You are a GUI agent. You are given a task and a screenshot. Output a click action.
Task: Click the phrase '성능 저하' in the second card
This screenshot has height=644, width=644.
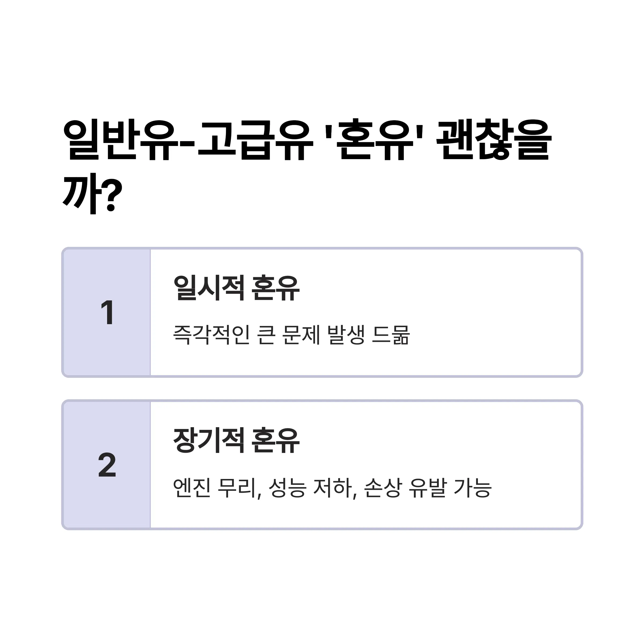[x=311, y=488]
